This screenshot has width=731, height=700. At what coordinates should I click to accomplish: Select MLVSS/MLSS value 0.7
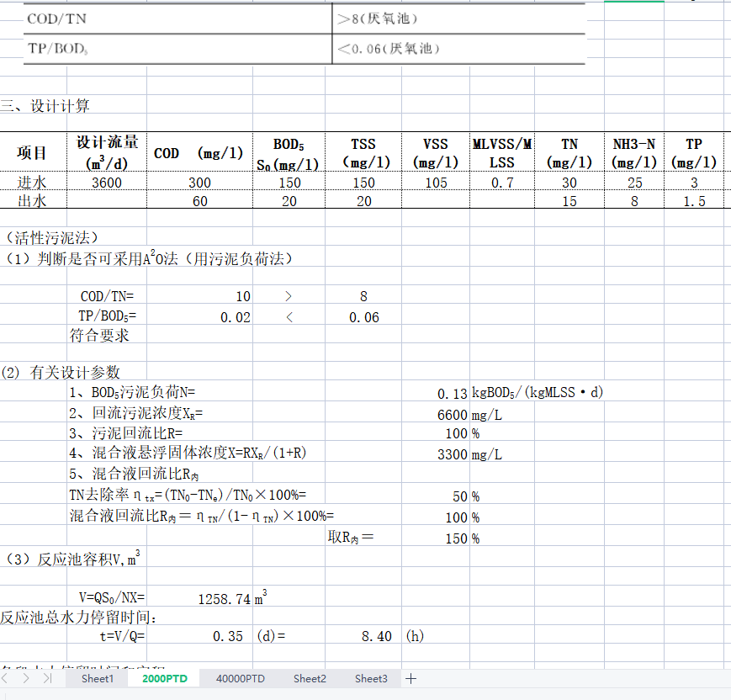click(502, 183)
